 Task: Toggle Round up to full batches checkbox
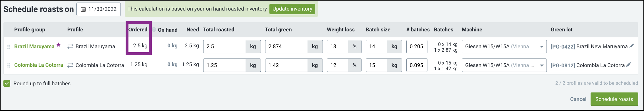(7, 83)
